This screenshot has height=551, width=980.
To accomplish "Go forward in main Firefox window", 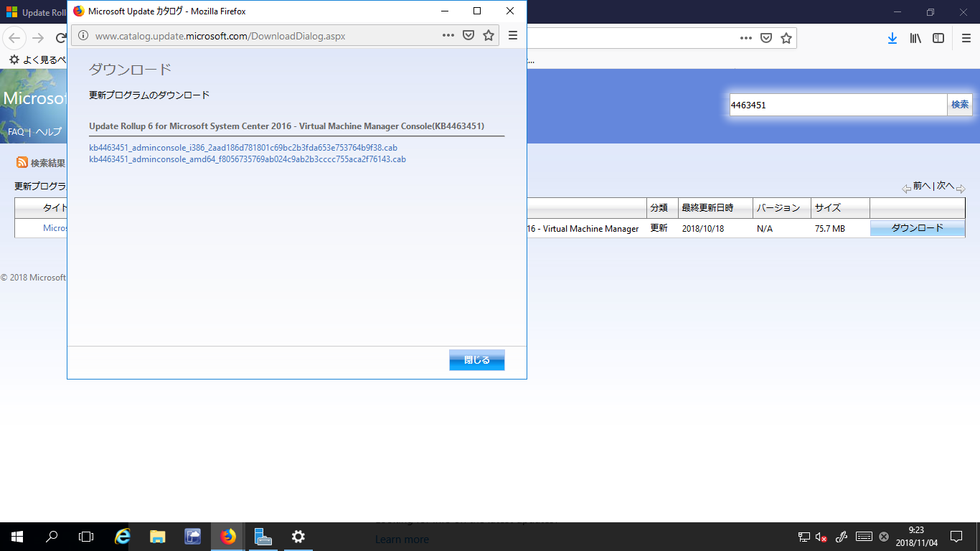I will (x=38, y=38).
